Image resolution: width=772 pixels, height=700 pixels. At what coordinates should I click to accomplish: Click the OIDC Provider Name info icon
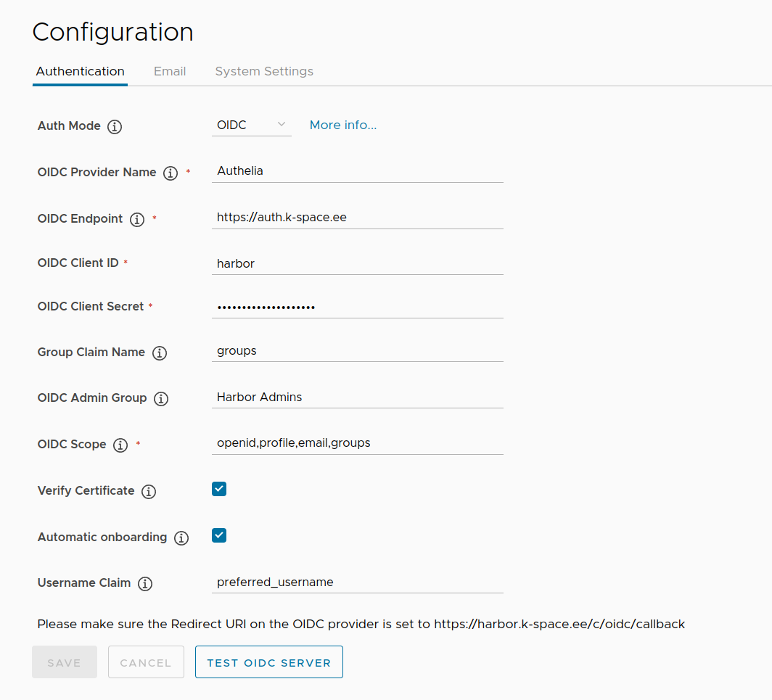point(170,173)
